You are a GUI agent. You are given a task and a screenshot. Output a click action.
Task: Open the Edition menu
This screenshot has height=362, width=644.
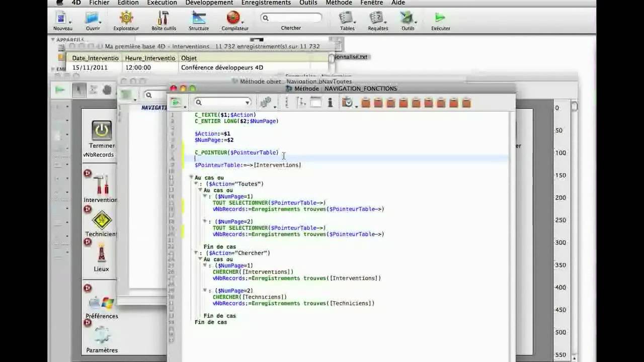click(x=128, y=3)
